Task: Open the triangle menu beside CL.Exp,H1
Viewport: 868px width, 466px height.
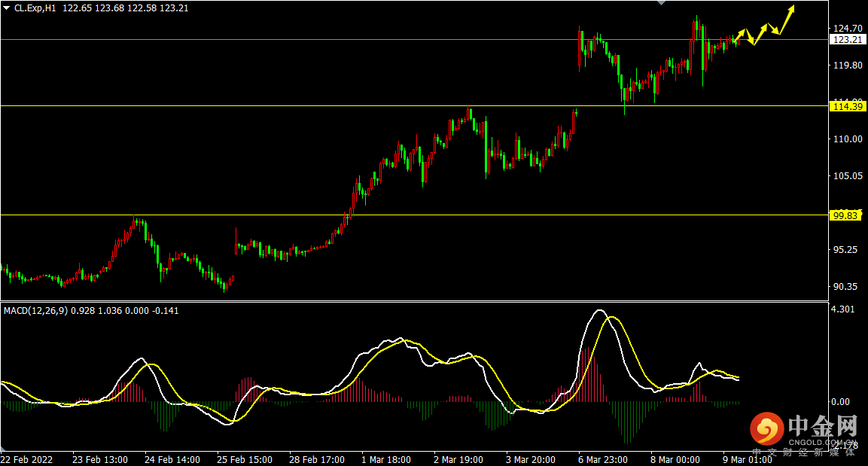Action: click(x=7, y=8)
